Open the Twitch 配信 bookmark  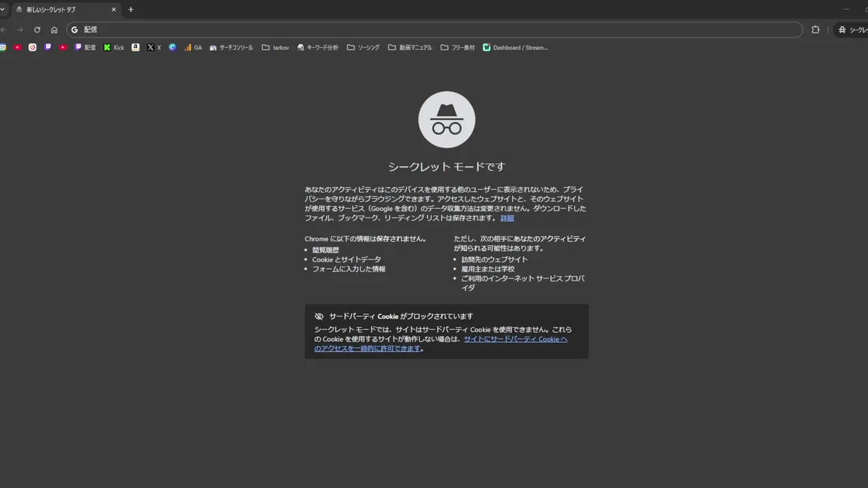coord(85,47)
